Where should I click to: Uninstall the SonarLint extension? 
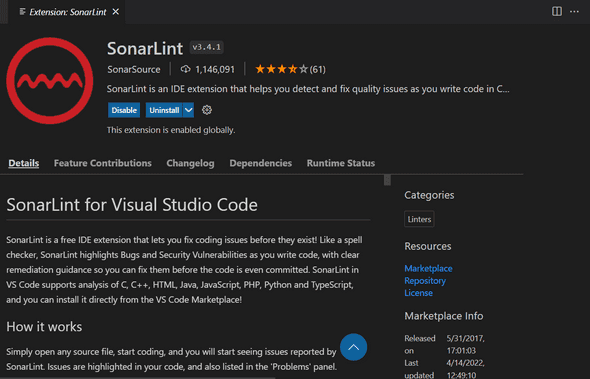164,110
